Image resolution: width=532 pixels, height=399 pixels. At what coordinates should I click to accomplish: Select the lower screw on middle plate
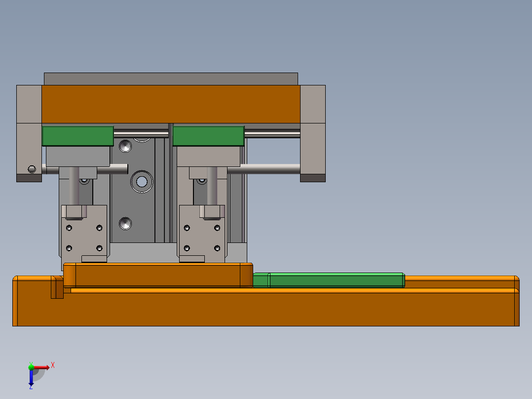pyautogui.click(x=125, y=223)
